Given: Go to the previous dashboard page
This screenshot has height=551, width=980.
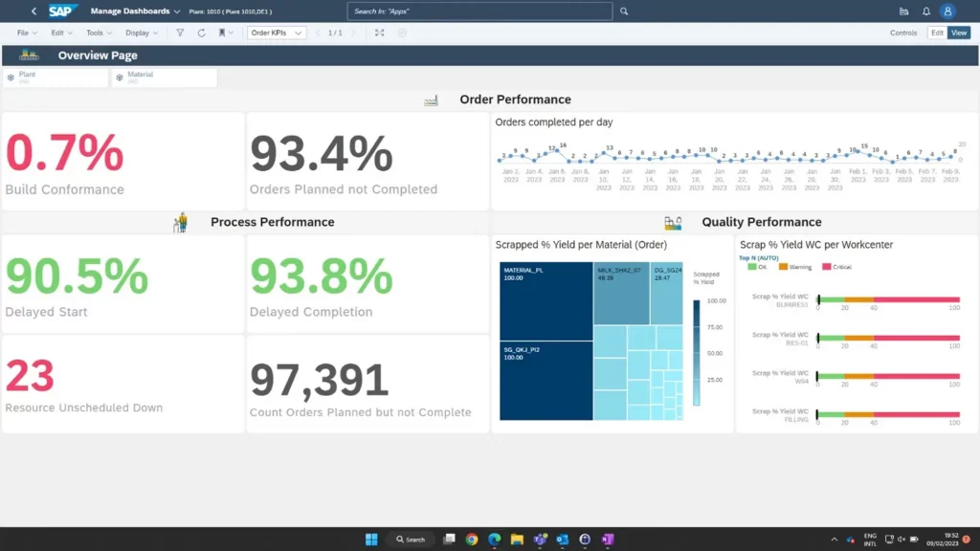Looking at the screenshot, I should click(318, 33).
